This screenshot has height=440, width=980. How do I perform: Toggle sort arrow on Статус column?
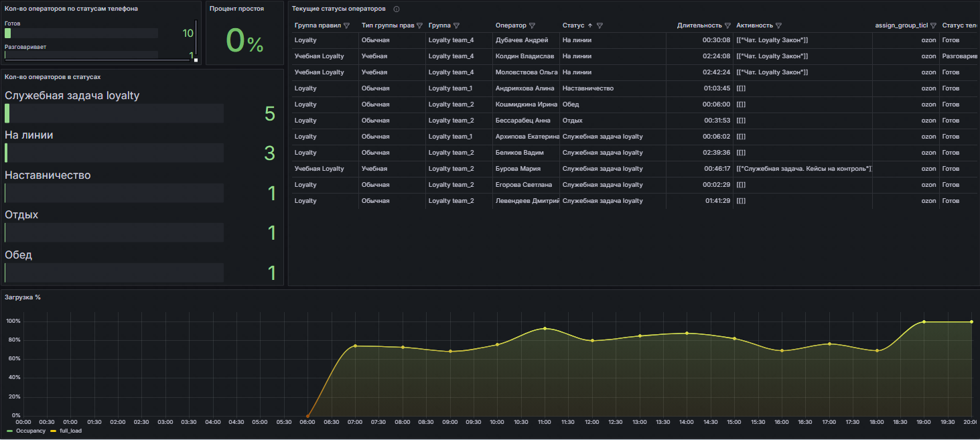590,25
